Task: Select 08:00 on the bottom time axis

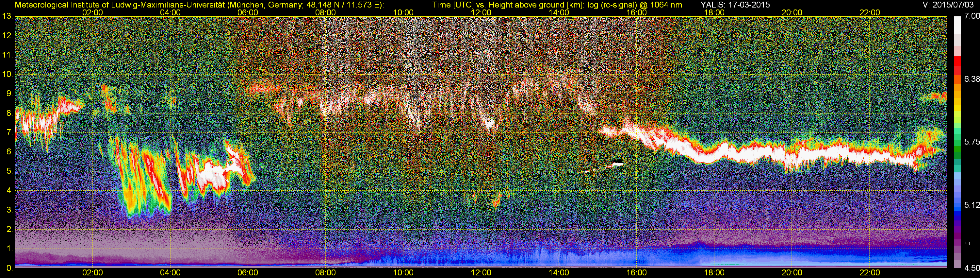Action: (x=326, y=273)
